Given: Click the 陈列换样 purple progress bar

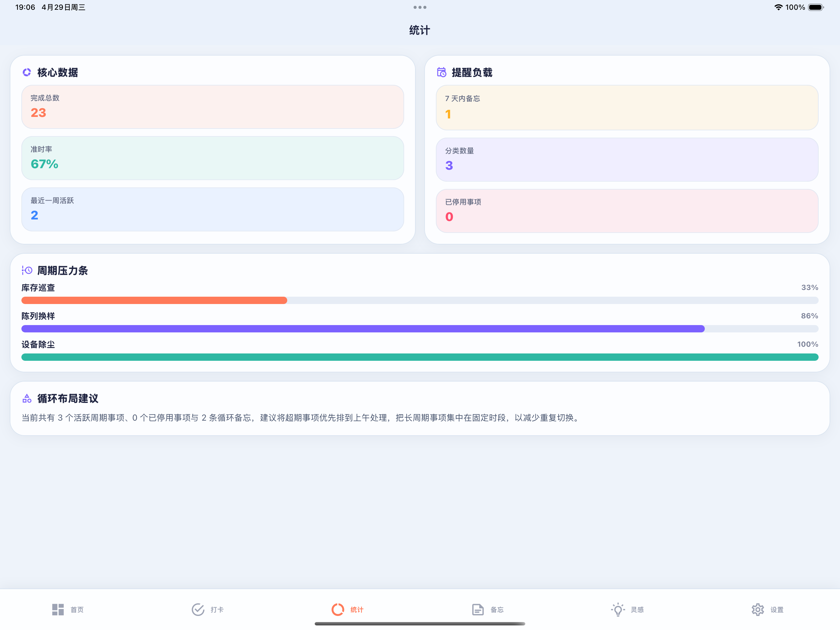Looking at the screenshot, I should pos(363,329).
